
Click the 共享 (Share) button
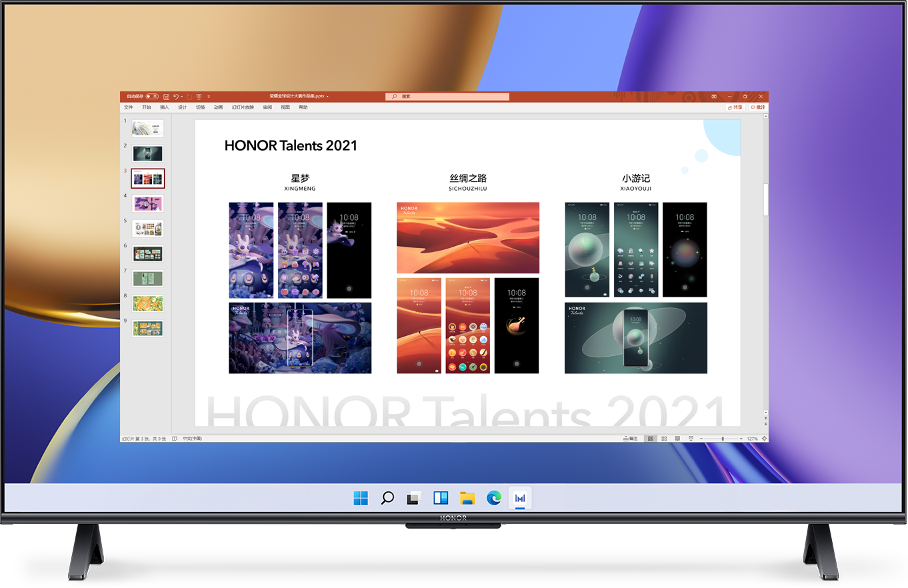click(735, 107)
